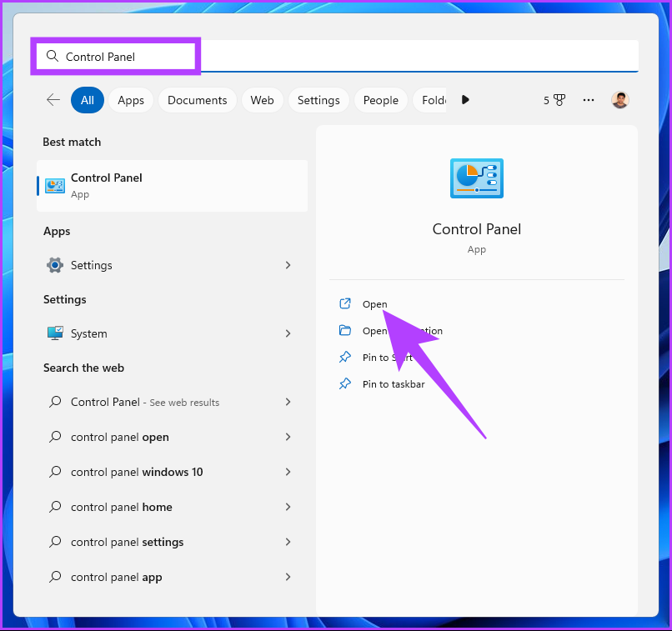Viewport: 672px width, 631px height.
Task: Click the Open file location folder icon
Action: 345,330
